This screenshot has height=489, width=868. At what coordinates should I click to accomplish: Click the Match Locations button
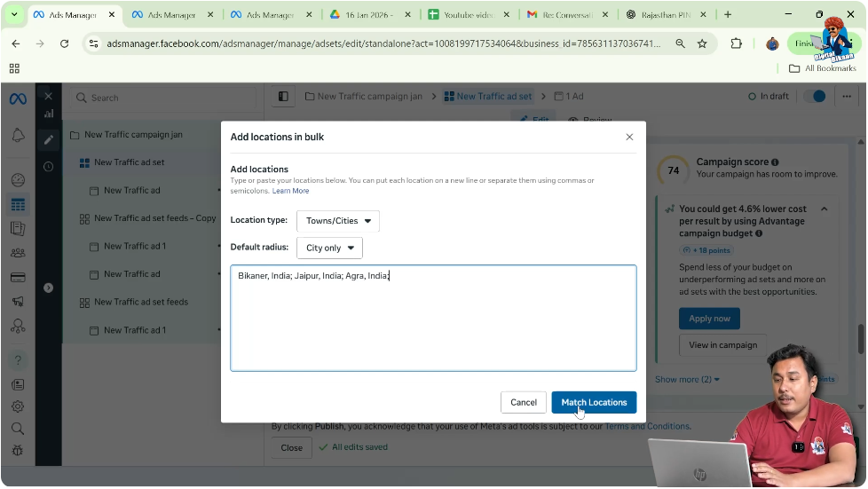[594, 403]
